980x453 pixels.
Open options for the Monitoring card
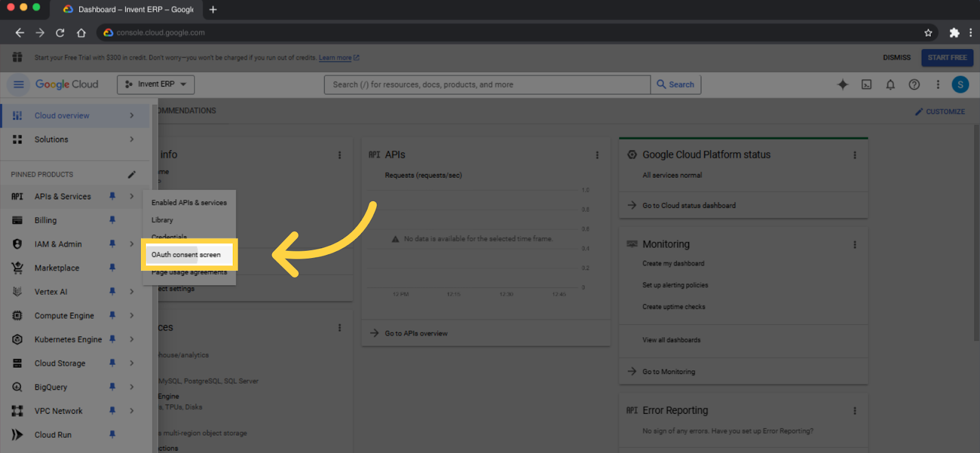855,245
